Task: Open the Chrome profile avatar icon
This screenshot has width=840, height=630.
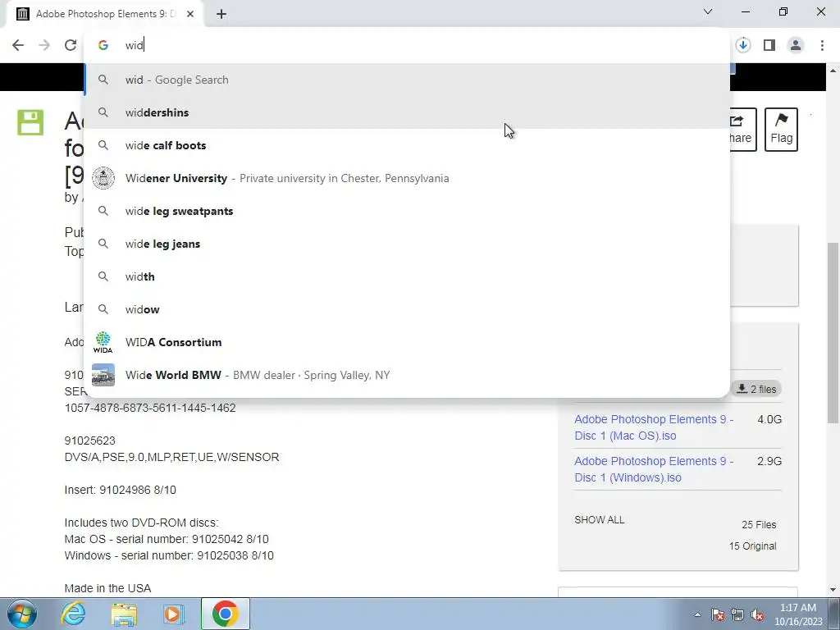Action: (x=796, y=45)
